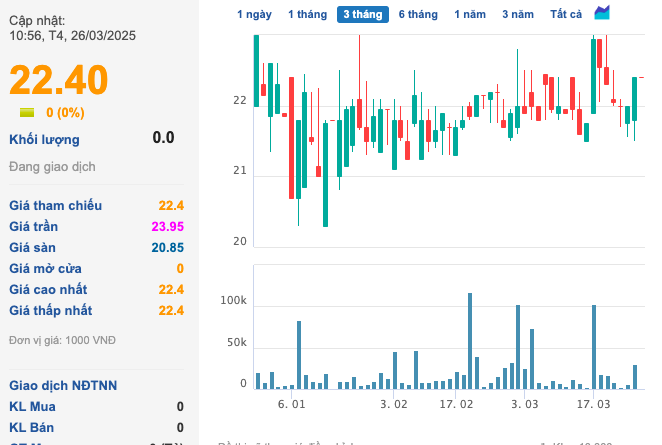
Task: Click the Cập nhật timestamp text
Action: pyautogui.click(x=73, y=27)
